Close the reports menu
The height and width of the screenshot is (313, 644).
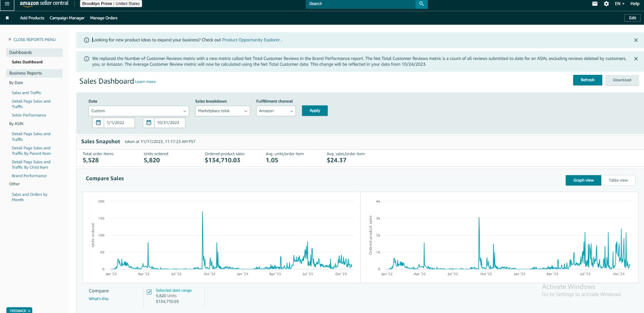(32, 39)
